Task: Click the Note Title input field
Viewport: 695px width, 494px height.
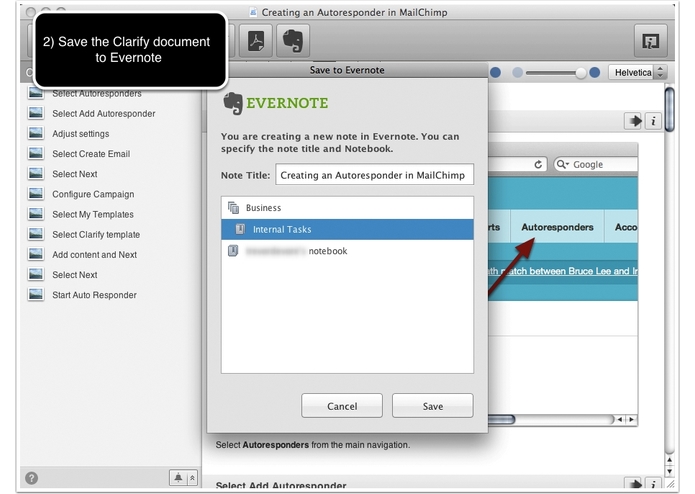Action: tap(374, 175)
